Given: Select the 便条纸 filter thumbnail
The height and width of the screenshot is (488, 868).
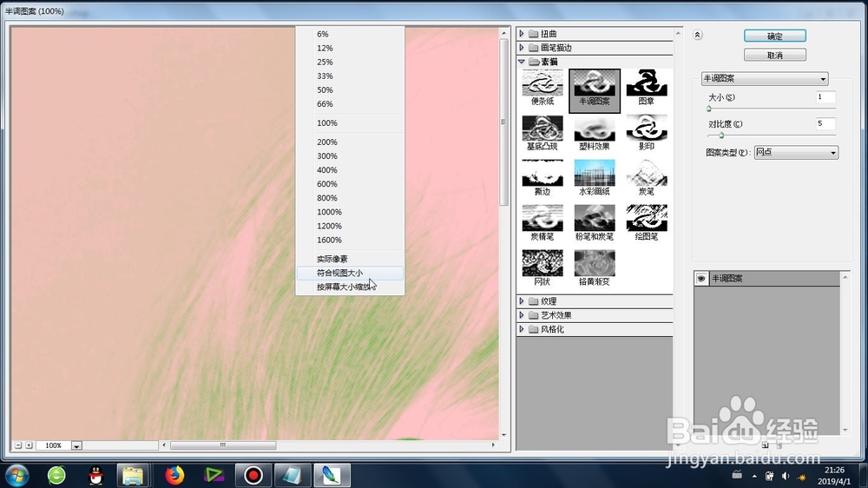Looking at the screenshot, I should click(x=542, y=88).
